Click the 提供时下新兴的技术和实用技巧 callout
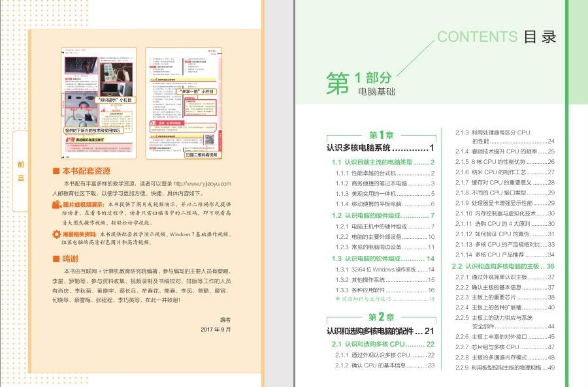 pyautogui.click(x=92, y=131)
